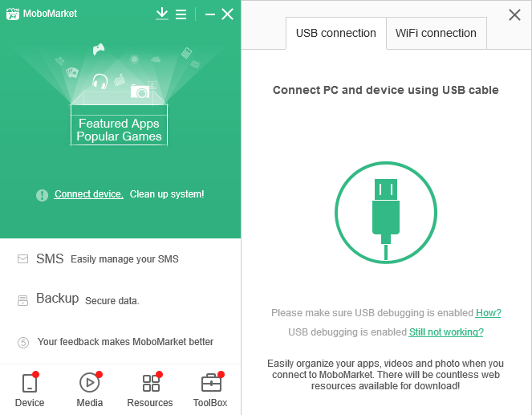Click the Still not working? link
Screen dimensions: 532x415
446,332
